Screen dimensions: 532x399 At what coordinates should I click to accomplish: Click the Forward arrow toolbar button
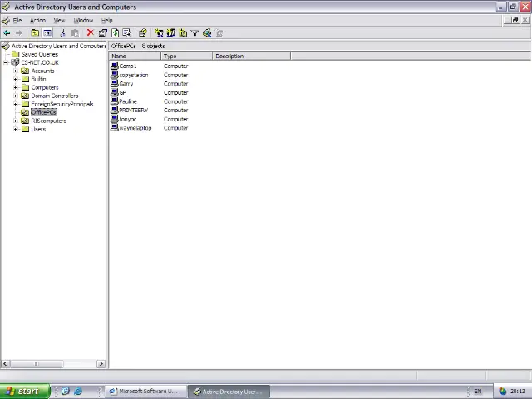pyautogui.click(x=18, y=33)
